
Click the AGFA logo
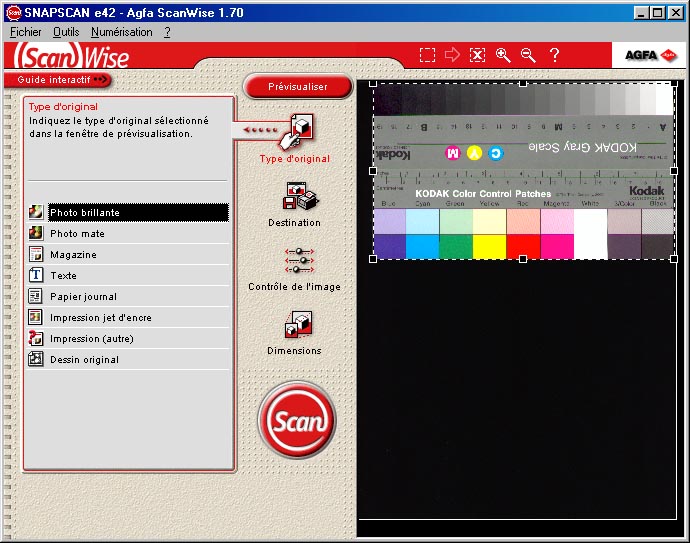pyautogui.click(x=650, y=55)
